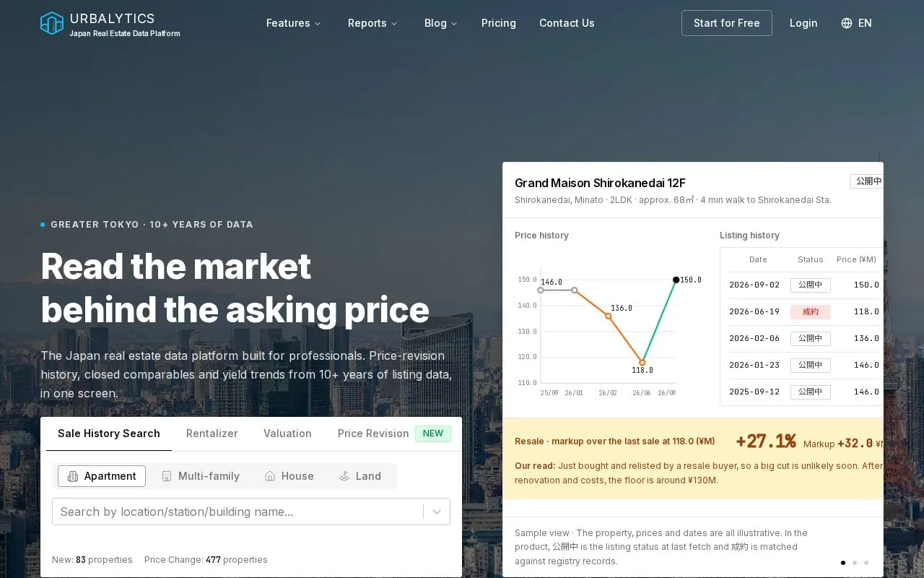Click the Start for Free button

click(727, 23)
